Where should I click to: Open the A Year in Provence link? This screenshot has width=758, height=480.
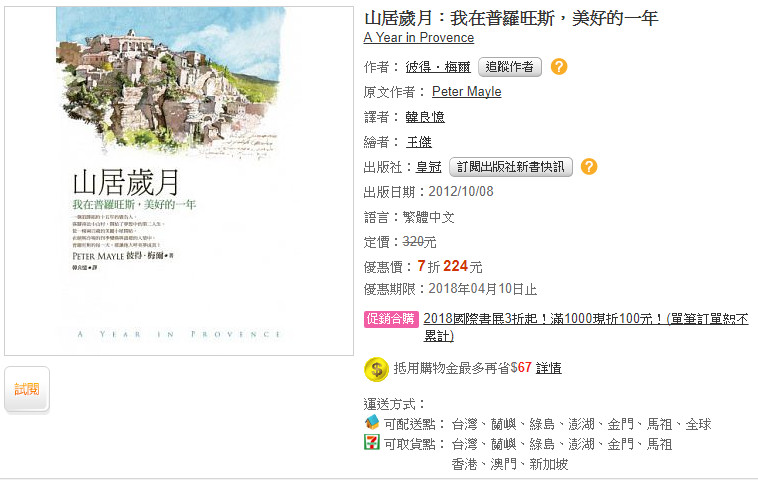click(x=419, y=38)
